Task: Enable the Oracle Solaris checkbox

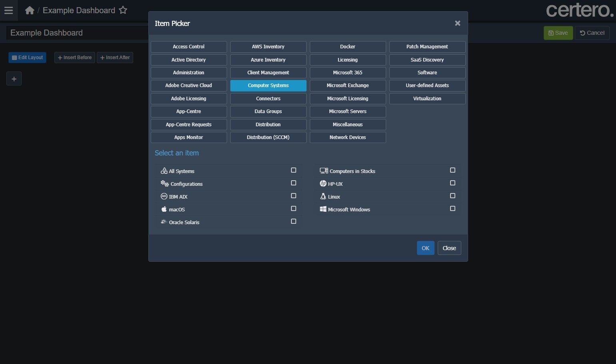Action: pyautogui.click(x=293, y=221)
